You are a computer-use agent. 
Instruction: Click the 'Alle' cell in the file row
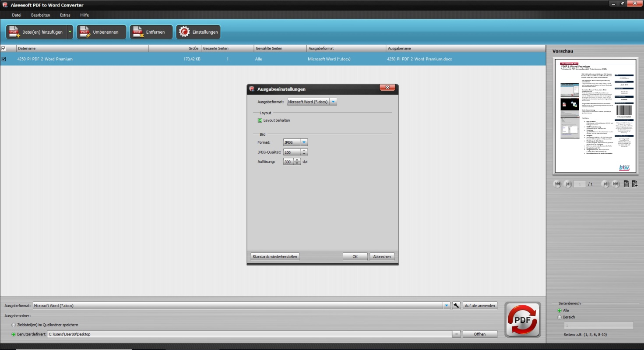[259, 59]
